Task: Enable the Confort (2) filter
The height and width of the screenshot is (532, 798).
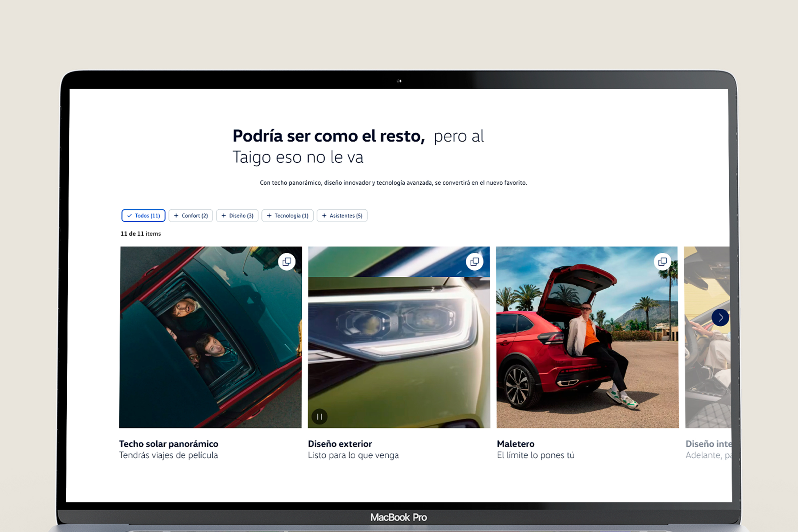Action: click(x=191, y=215)
